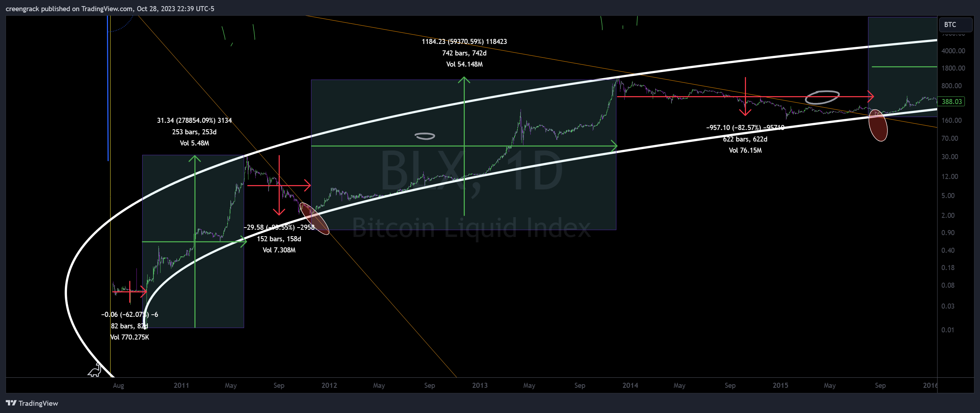Select the -957.10 (-82.57%) measurement label
This screenshot has height=413, width=980.
(x=745, y=127)
